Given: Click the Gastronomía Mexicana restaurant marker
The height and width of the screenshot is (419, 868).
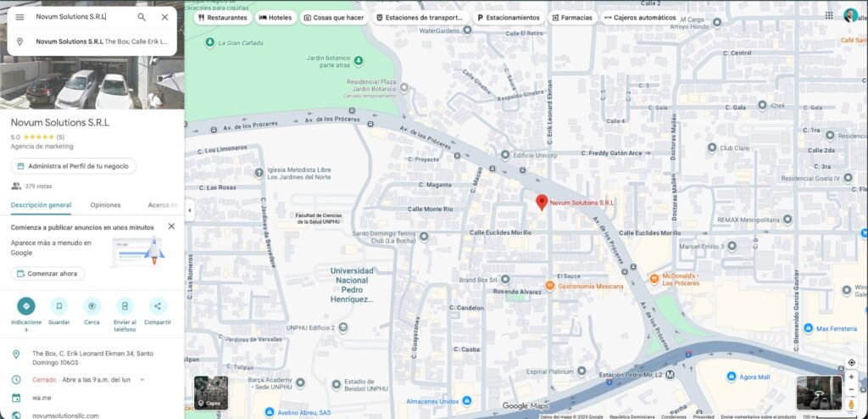Looking at the screenshot, I should pos(549,286).
